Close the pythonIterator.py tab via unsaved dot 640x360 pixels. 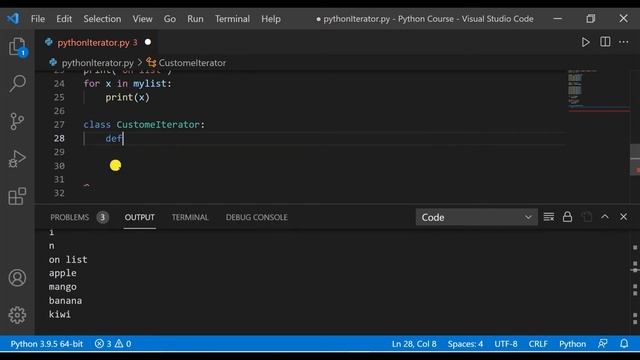(148, 42)
